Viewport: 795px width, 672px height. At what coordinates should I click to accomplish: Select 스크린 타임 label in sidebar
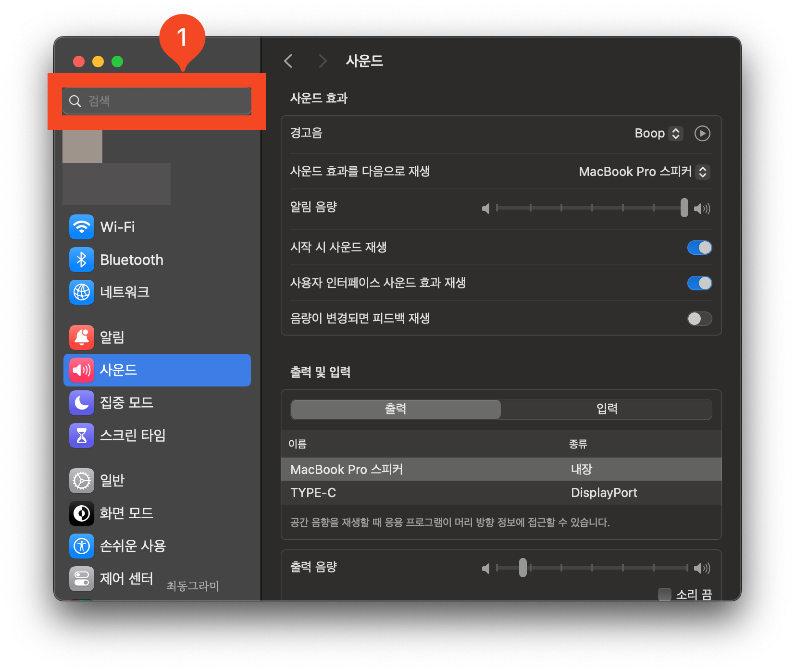click(x=133, y=436)
